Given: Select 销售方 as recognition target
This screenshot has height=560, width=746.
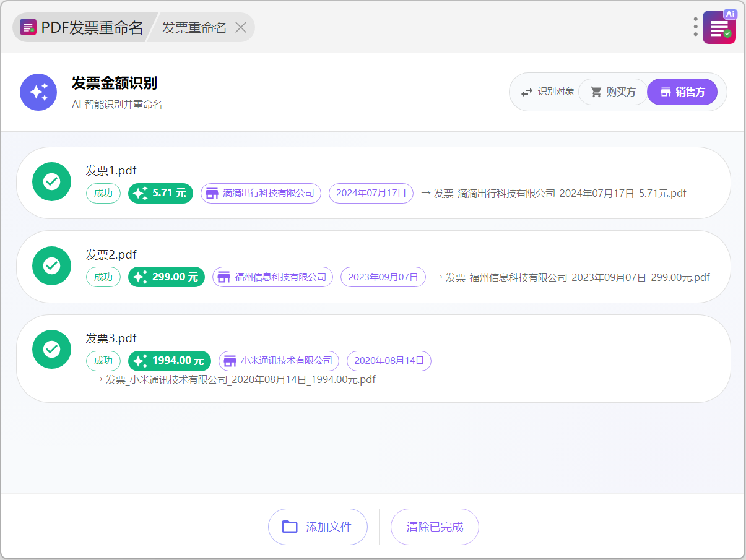Looking at the screenshot, I should pos(682,92).
